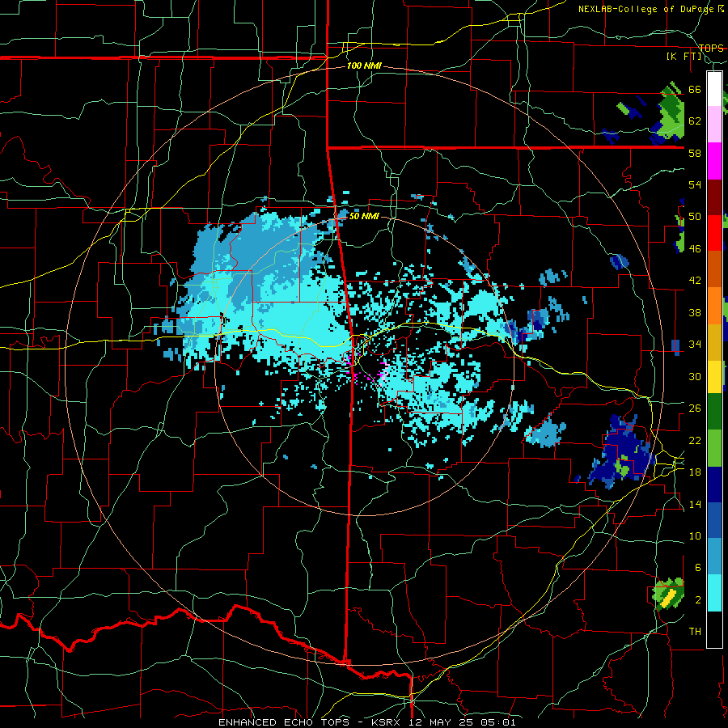Image resolution: width=728 pixels, height=728 pixels.
Task: Click the medium blue legend band
Action: tap(714, 520)
